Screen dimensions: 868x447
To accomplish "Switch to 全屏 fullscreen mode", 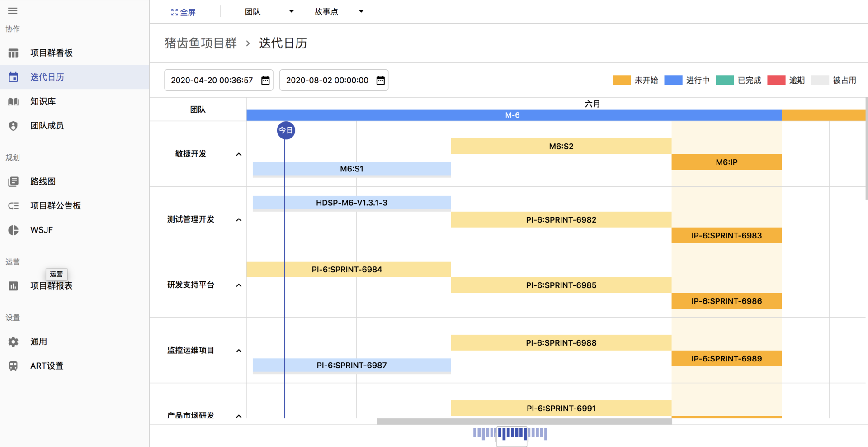I will tap(183, 12).
